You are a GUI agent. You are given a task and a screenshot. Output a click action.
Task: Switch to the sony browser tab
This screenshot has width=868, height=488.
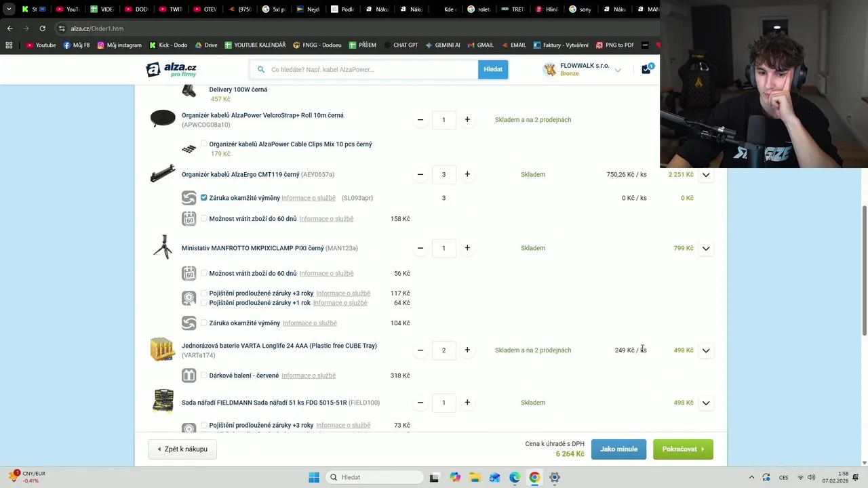point(580,9)
